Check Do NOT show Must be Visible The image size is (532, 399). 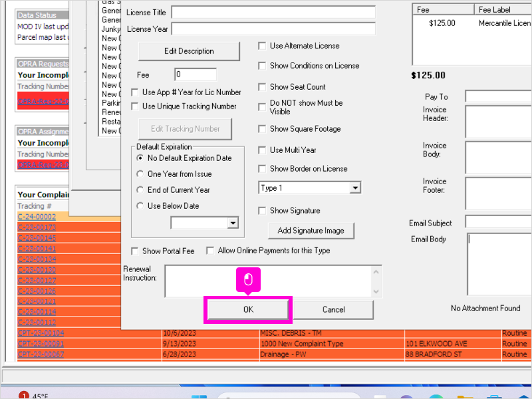tap(262, 107)
